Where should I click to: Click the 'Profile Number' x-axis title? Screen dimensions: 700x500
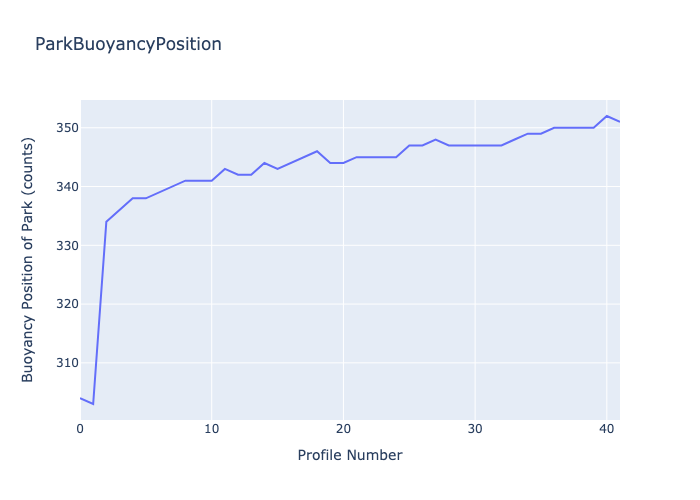[350, 456]
